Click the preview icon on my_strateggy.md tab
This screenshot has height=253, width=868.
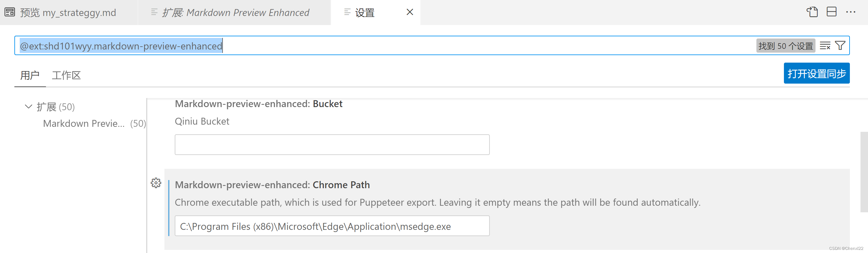point(9,12)
